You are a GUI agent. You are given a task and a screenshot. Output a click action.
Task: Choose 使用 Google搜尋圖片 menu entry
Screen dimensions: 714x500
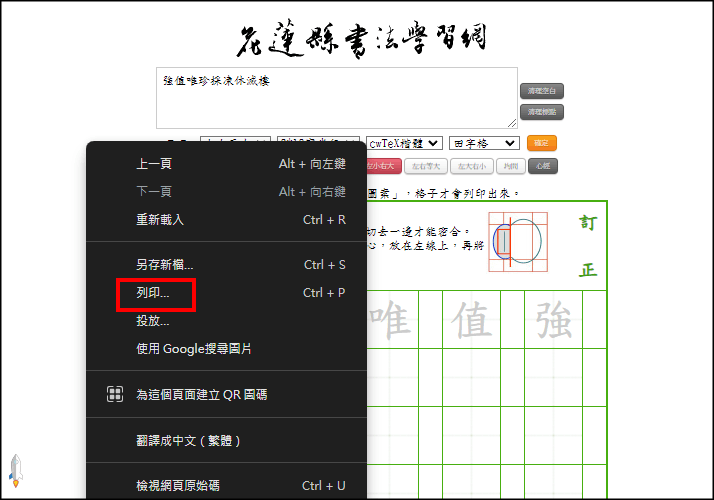pos(226,349)
